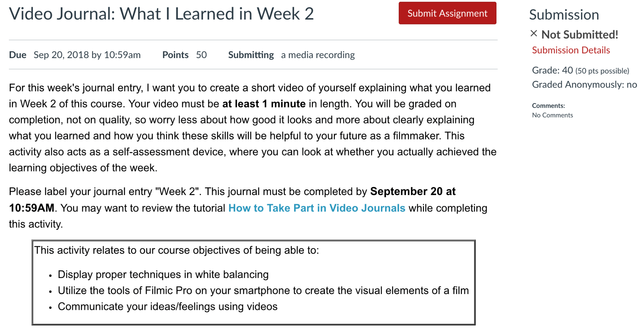Click the white balancing objective bullet
Image resolution: width=644 pixels, height=329 pixels.
(163, 275)
